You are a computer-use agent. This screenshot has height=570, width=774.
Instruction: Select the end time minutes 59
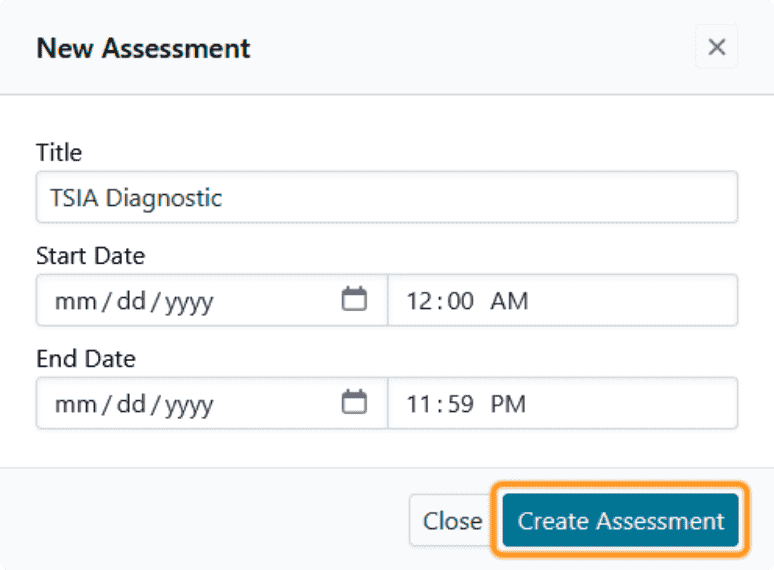460,404
